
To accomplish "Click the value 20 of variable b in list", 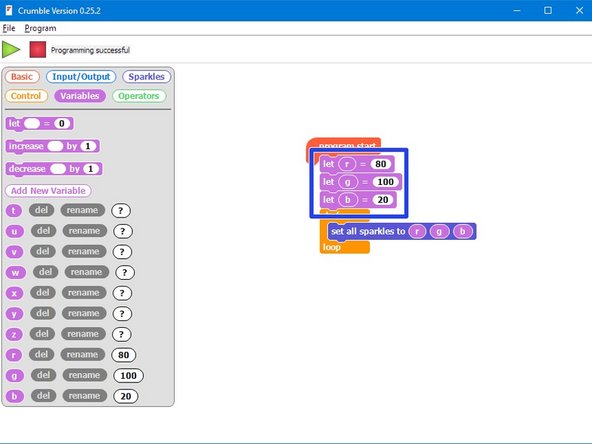I will (126, 396).
